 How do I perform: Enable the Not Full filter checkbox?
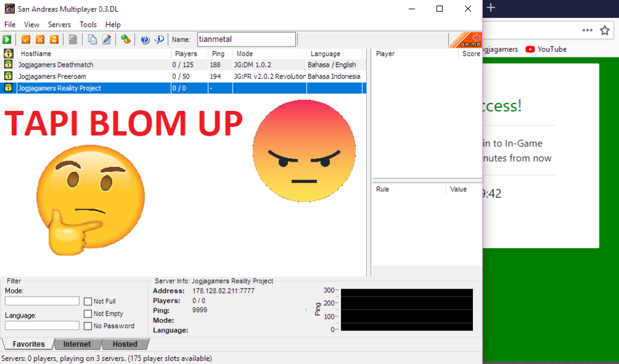[88, 301]
